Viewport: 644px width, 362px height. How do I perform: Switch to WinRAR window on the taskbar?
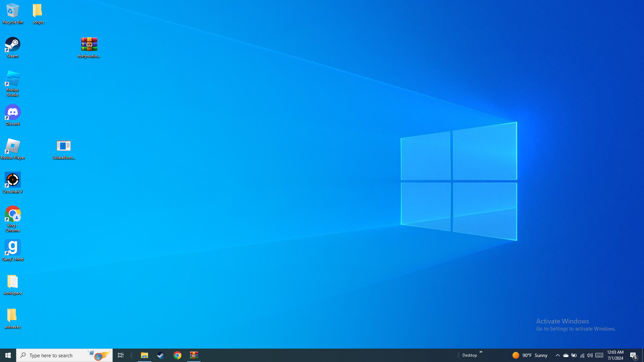194,355
